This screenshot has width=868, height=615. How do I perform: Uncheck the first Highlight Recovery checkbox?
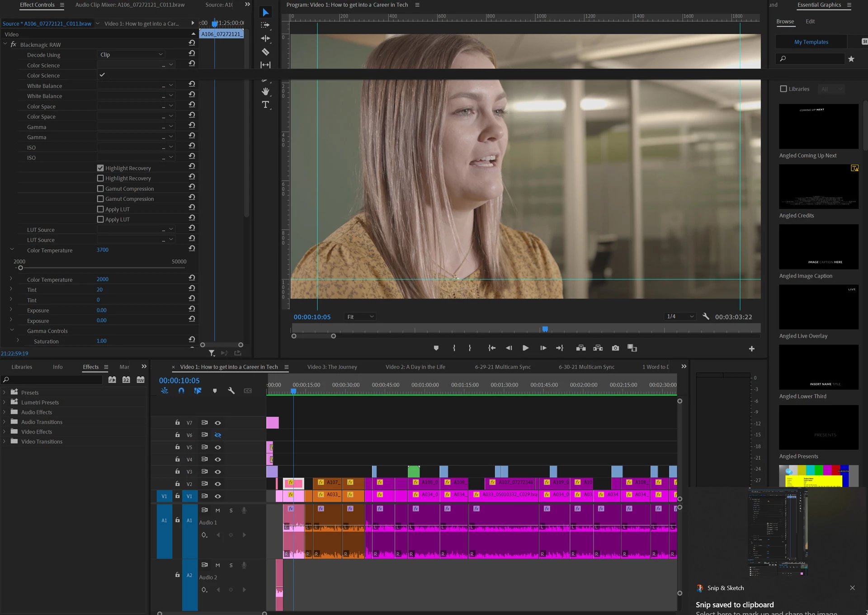[100, 168]
